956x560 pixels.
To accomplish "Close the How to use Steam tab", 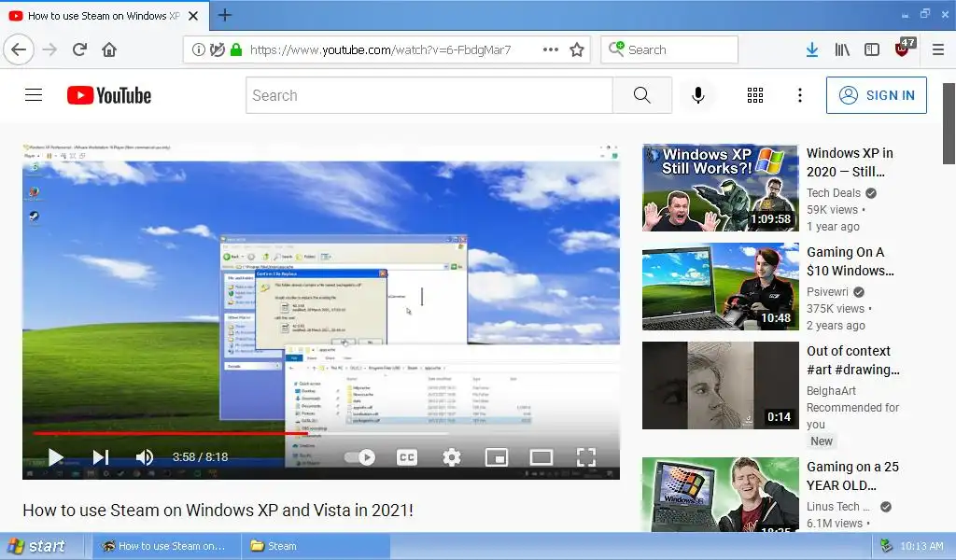I will 193,16.
